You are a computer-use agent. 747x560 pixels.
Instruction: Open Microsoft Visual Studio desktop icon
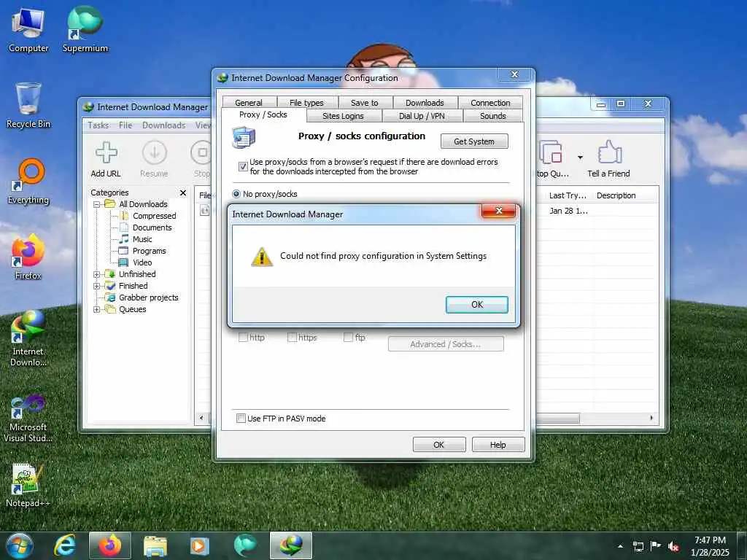click(28, 418)
